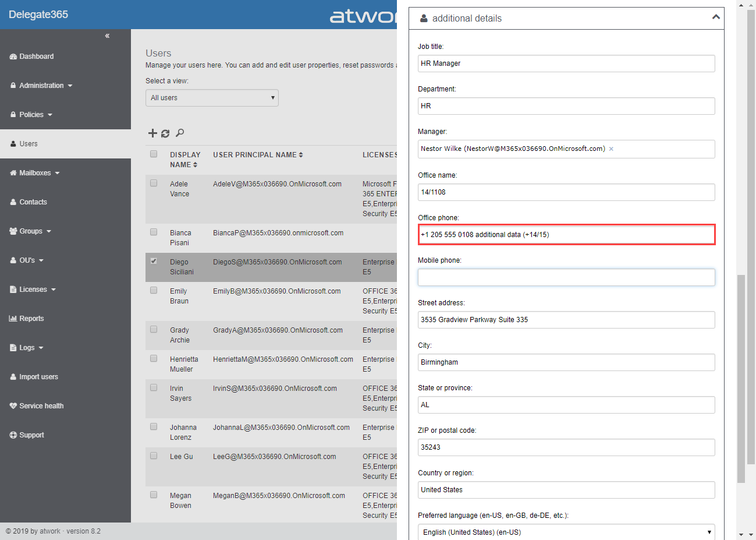
Task: Click the Import users person icon
Action: 13,377
